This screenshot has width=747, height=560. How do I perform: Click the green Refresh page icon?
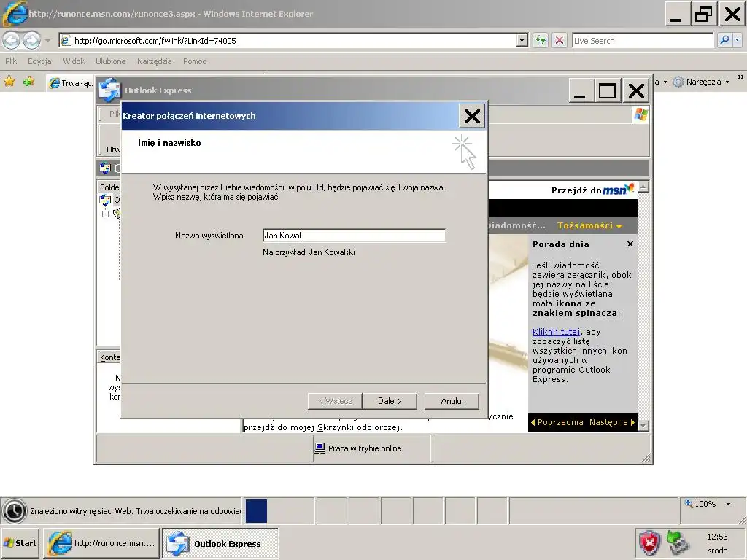[x=541, y=41]
